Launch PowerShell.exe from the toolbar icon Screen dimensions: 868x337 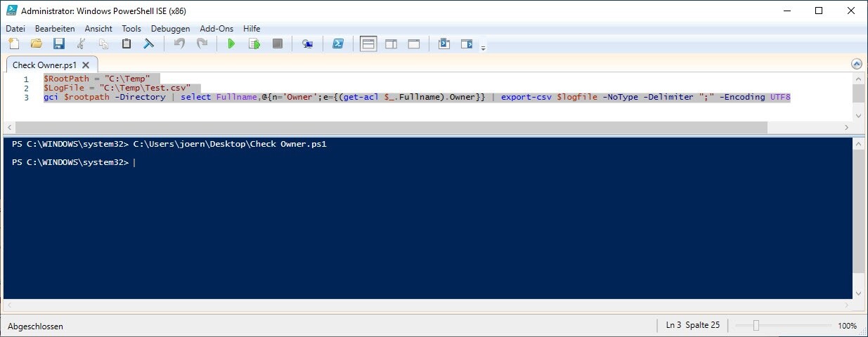click(x=338, y=44)
